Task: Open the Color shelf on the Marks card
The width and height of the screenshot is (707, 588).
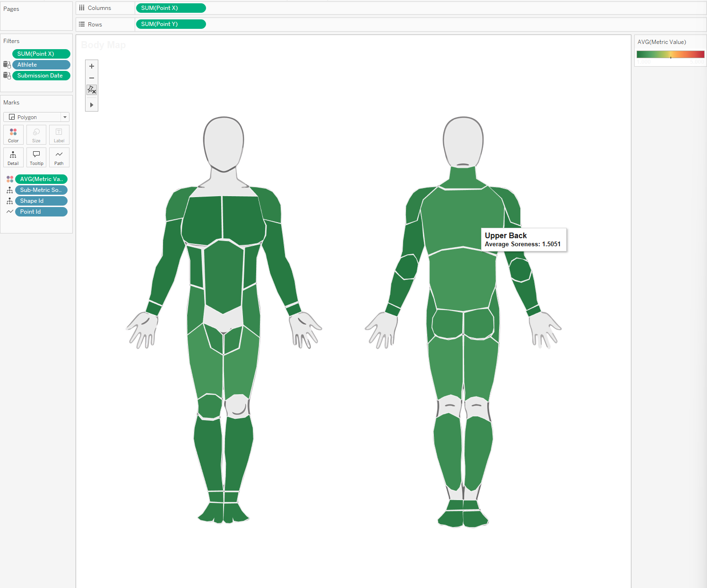Action: (x=13, y=135)
